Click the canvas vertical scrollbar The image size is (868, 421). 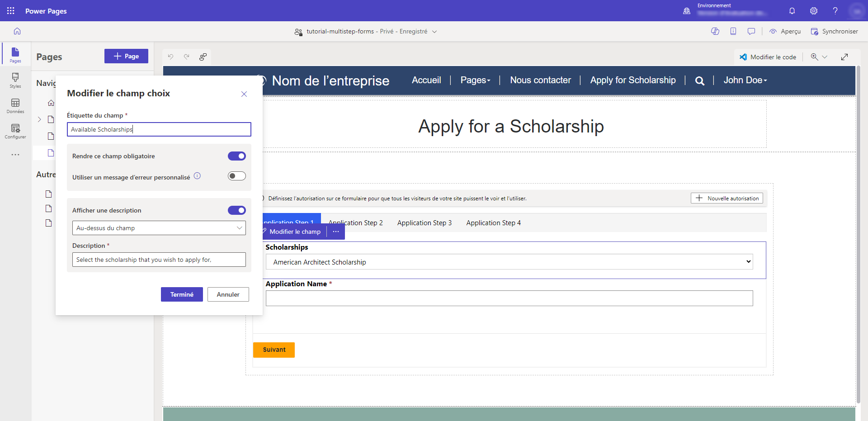(x=858, y=234)
